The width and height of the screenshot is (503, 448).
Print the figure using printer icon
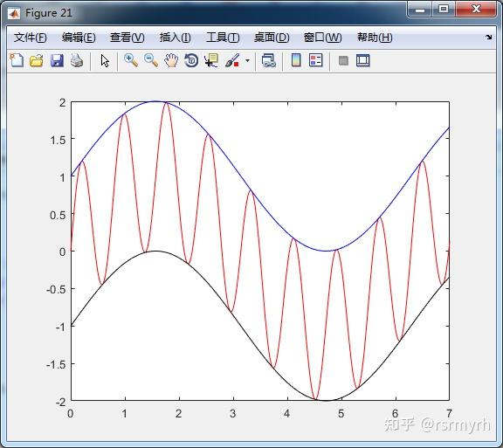[77, 60]
